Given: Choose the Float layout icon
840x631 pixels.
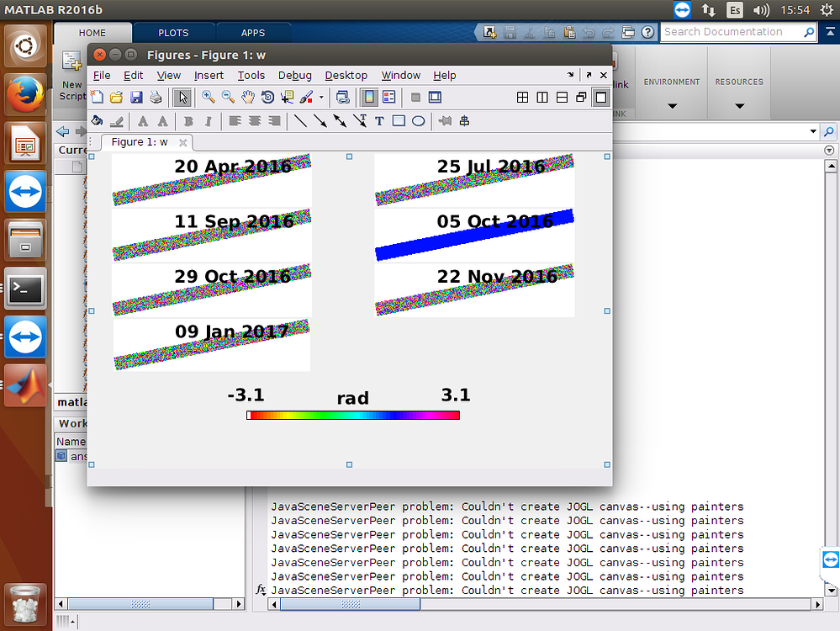Looking at the screenshot, I should point(581,97).
